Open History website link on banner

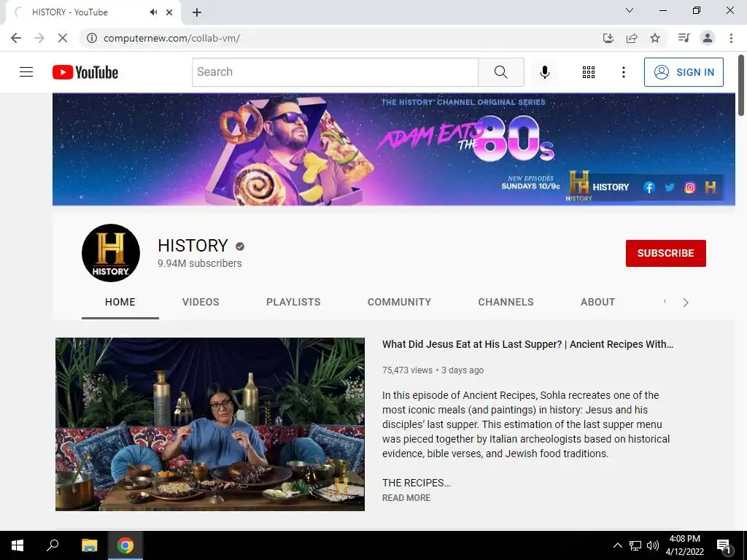pyautogui.click(x=711, y=187)
